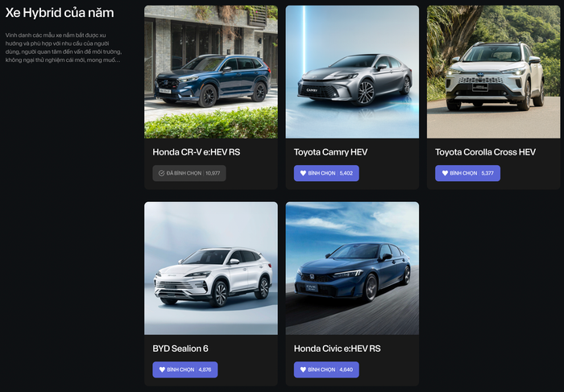View the white Toyota Corolla Cross HEV picture
The image size is (564, 392).
click(x=493, y=72)
